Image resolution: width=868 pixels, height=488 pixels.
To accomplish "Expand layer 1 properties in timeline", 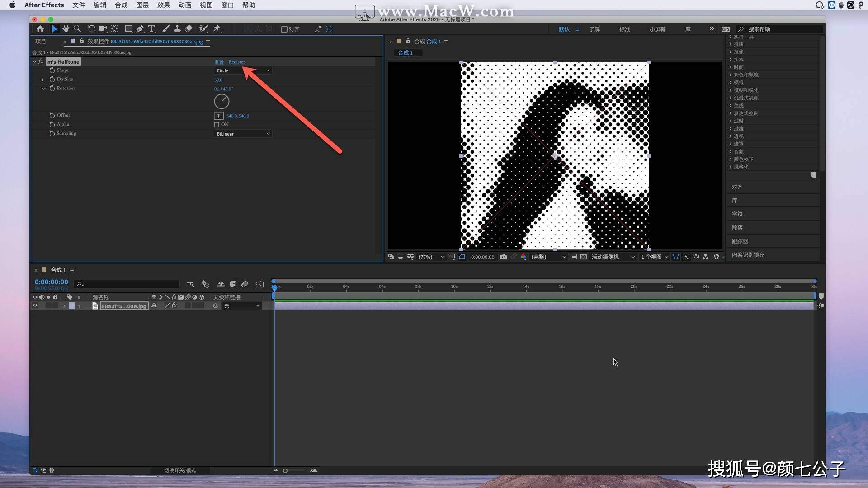I will (64, 306).
